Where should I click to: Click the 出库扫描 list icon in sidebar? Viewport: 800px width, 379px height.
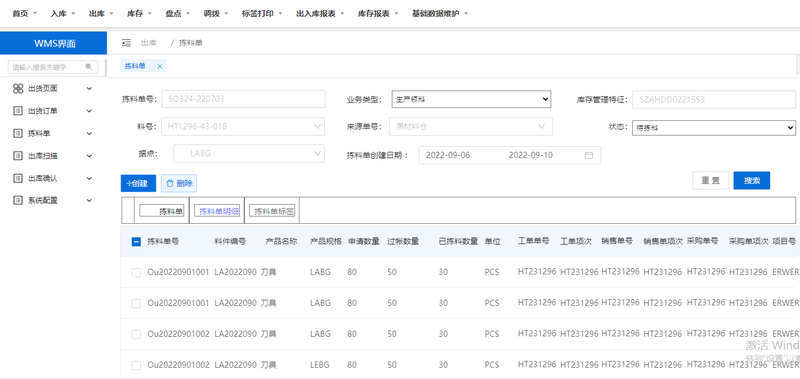[x=18, y=156]
